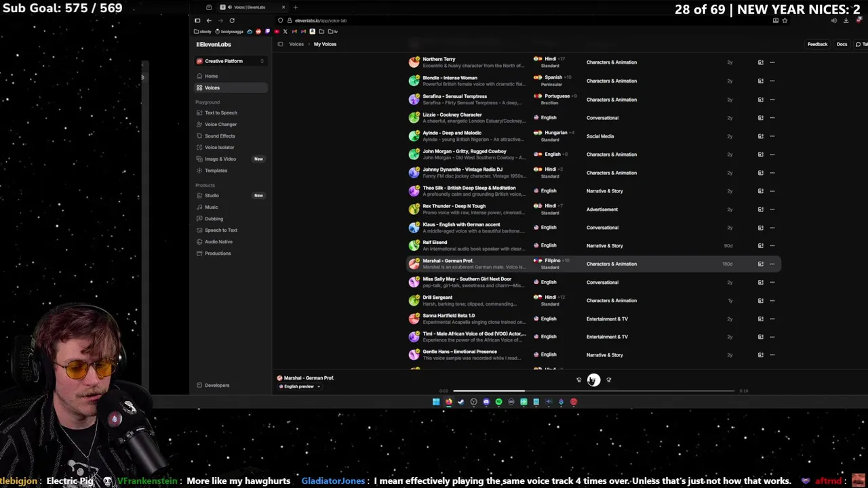Screen dimensions: 868x488
Task: Open a new browser tab
Action: coord(295,7)
